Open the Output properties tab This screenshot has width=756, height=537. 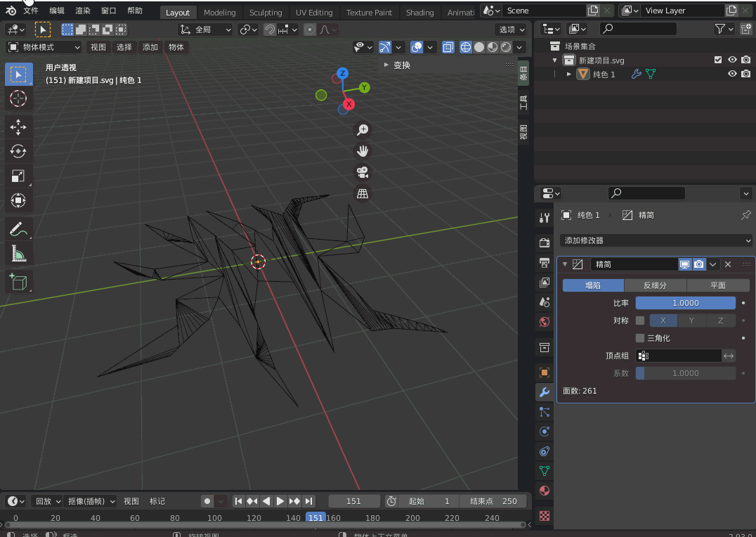point(545,262)
